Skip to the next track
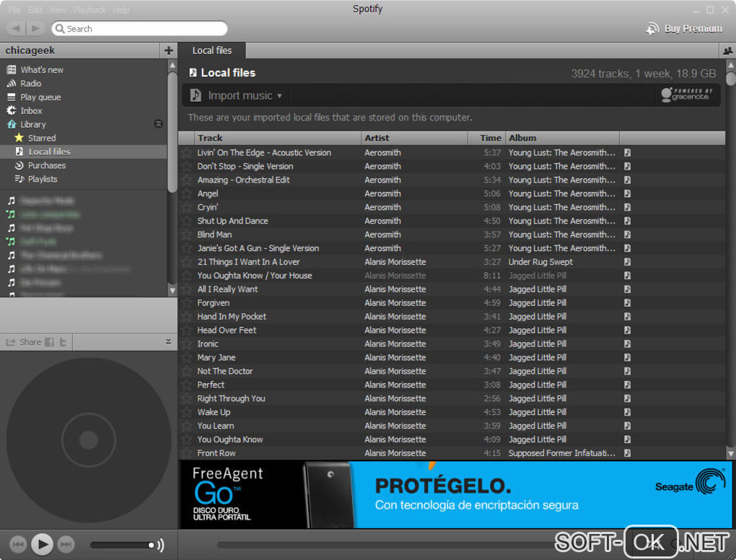This screenshot has width=736, height=560. point(66,545)
